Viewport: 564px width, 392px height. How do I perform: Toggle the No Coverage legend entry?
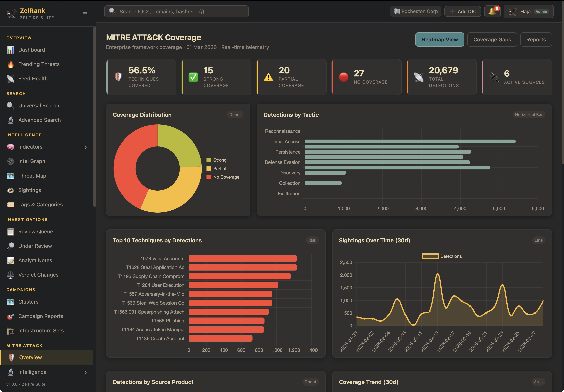tap(223, 177)
